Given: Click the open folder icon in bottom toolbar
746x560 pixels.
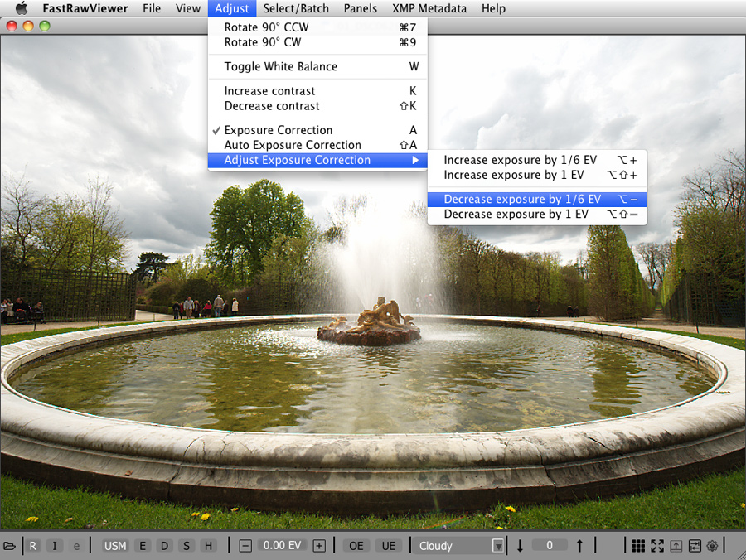Looking at the screenshot, I should 9,546.
